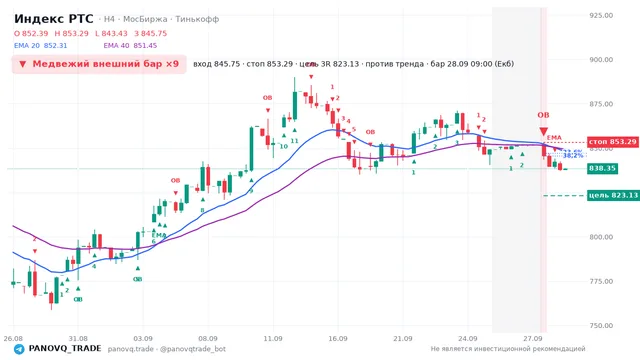Click the 875.00 price axis label
The height and width of the screenshot is (360, 640).
click(601, 104)
